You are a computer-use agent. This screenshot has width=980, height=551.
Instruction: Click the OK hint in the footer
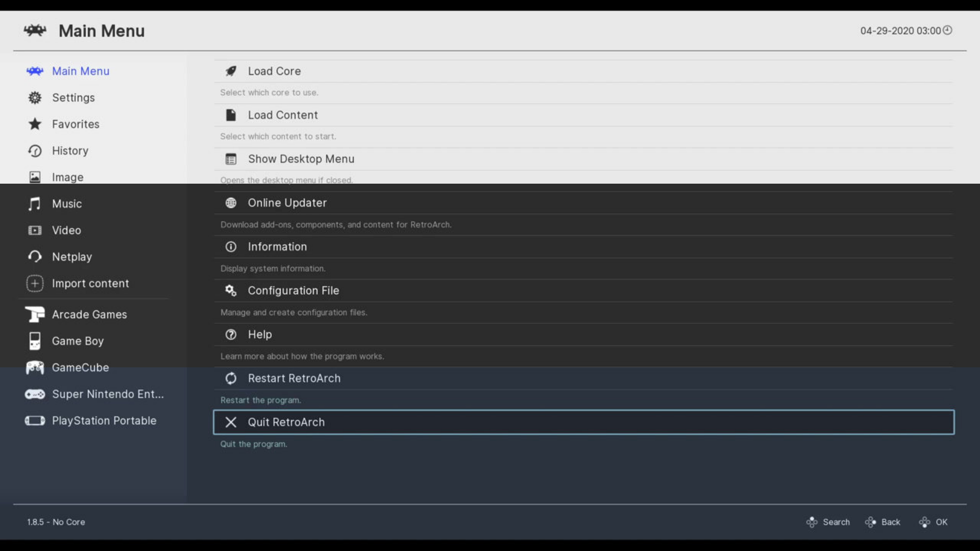click(933, 522)
